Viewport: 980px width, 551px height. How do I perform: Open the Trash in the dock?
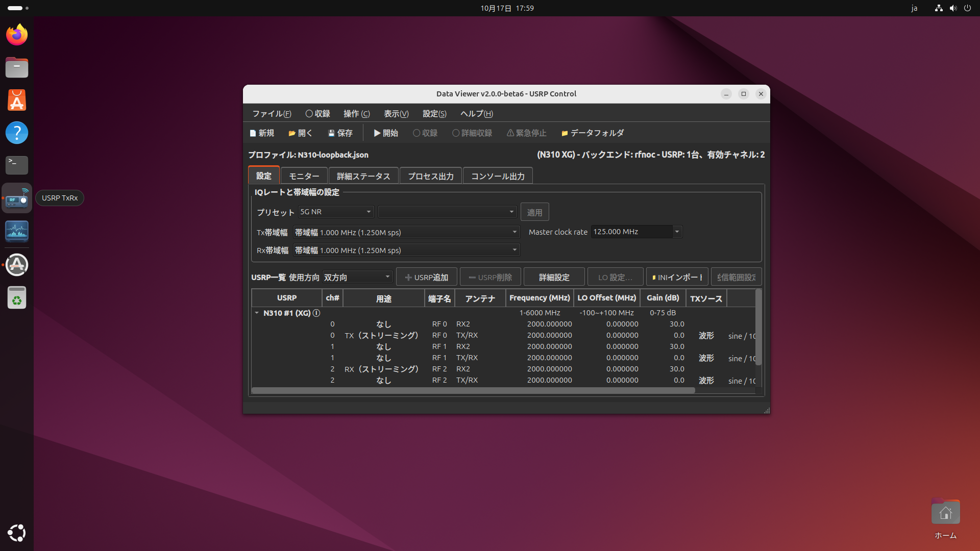pos(17,297)
